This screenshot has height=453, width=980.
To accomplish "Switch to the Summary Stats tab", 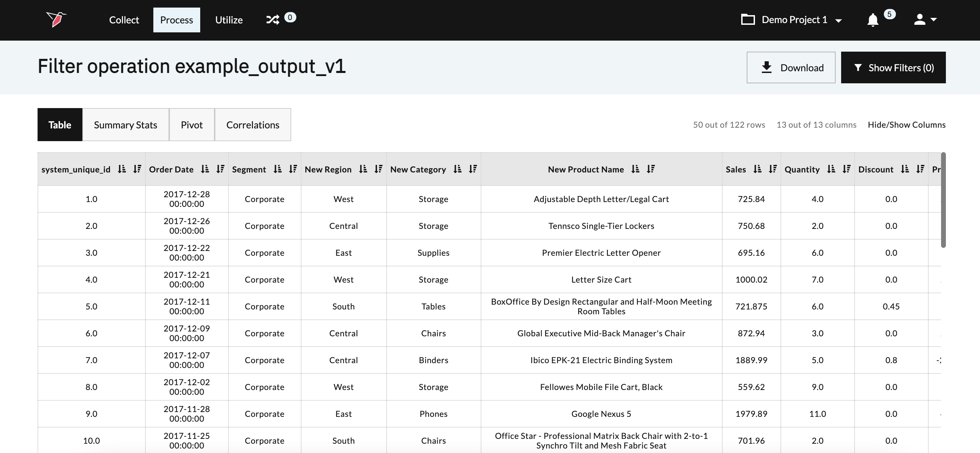I will pyautogui.click(x=125, y=125).
